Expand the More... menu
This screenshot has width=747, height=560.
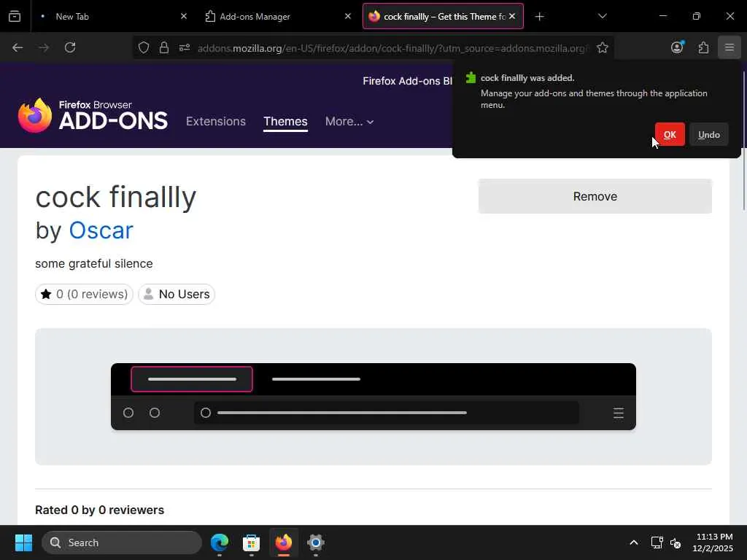(x=349, y=122)
